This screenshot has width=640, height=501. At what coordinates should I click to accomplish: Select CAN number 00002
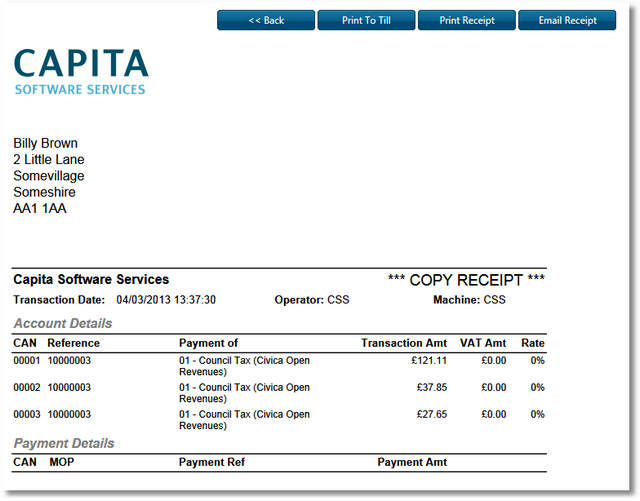pos(27,387)
